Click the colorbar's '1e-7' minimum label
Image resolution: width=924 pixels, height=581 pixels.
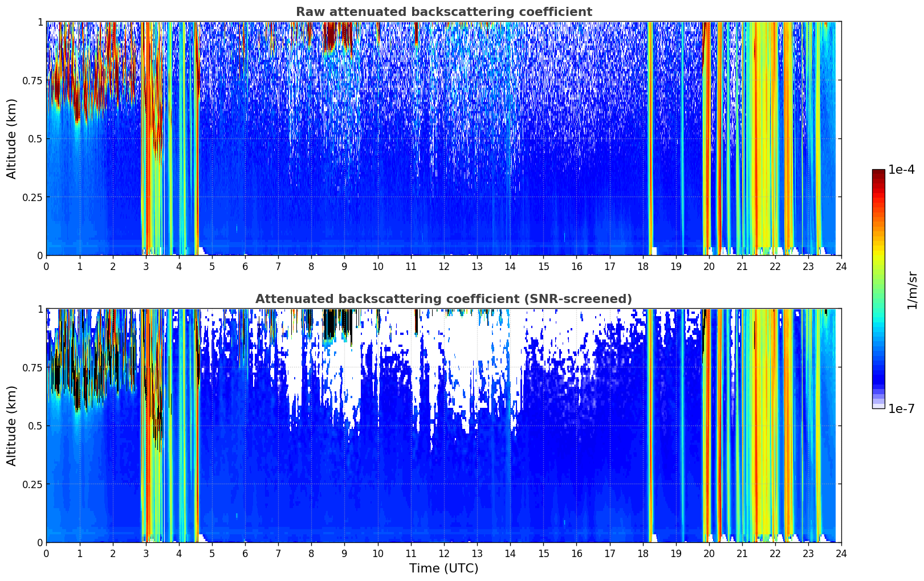[901, 408]
